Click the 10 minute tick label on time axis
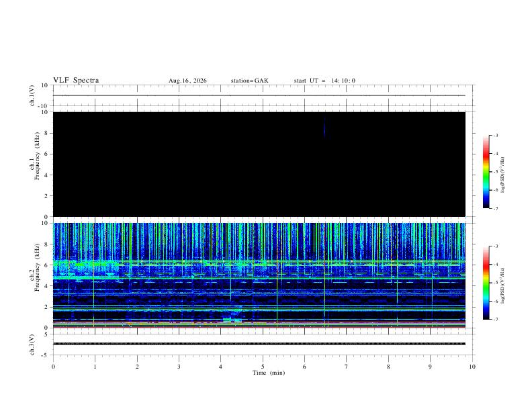Screen dimensions: 532x411 pyautogui.click(x=472, y=367)
